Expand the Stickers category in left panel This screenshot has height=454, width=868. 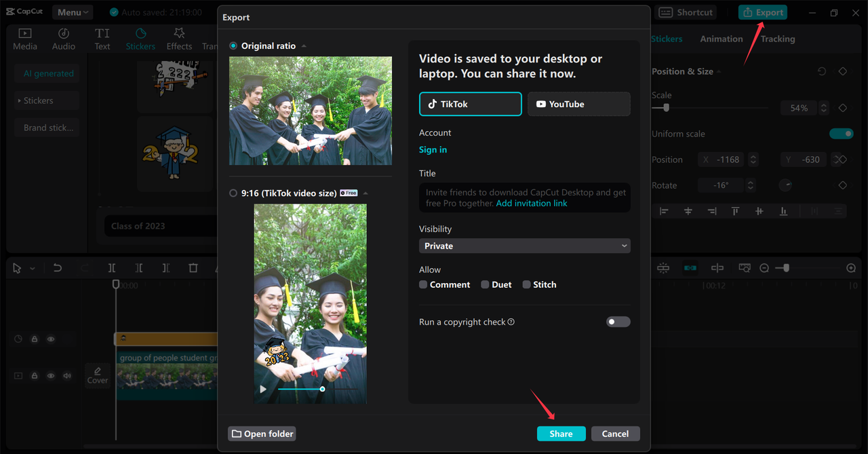pos(47,100)
